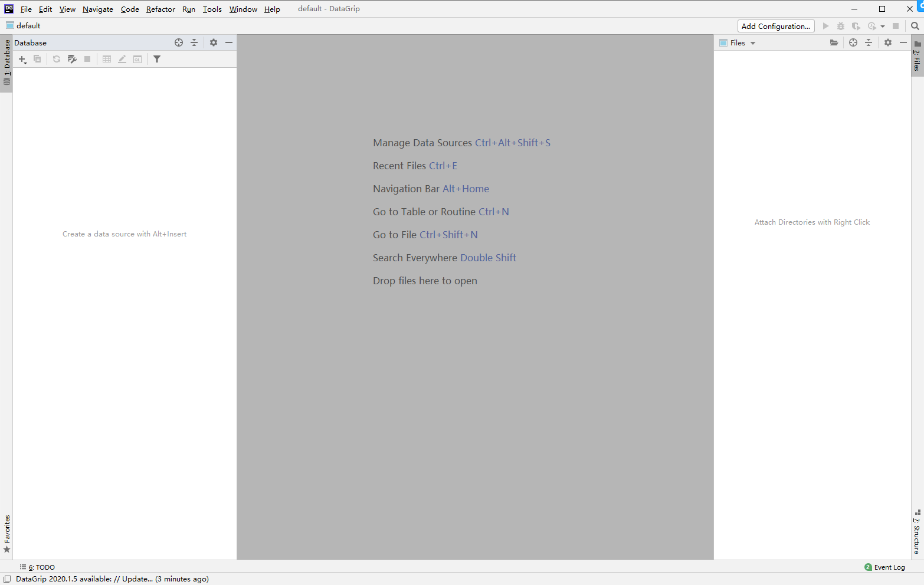Toggle the 2: Files side tab
This screenshot has width=924, height=585.
tap(918, 56)
